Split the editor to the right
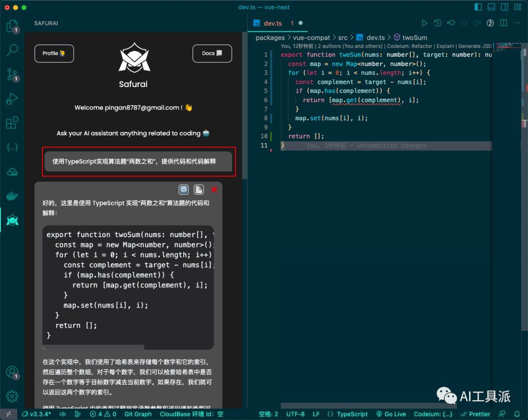 (504, 23)
